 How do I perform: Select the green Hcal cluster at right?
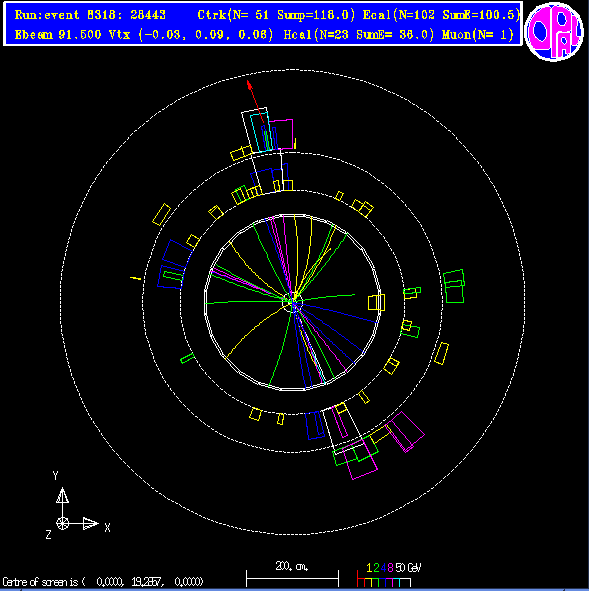[x=454, y=286]
